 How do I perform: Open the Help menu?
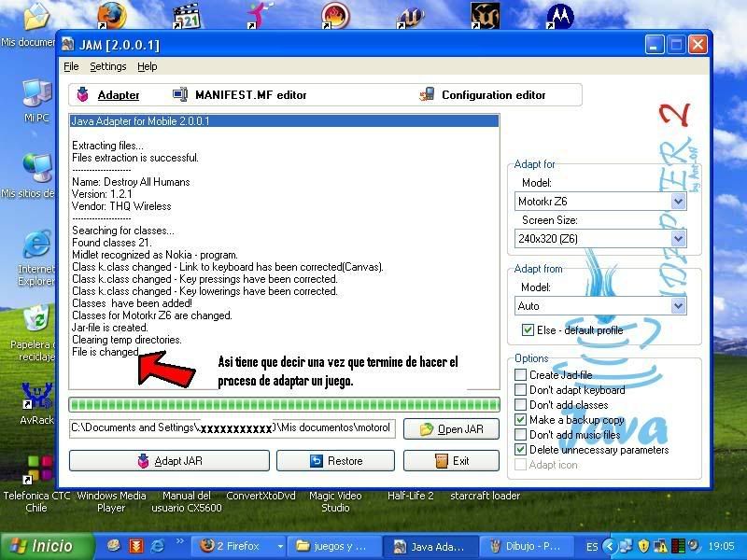point(148,66)
